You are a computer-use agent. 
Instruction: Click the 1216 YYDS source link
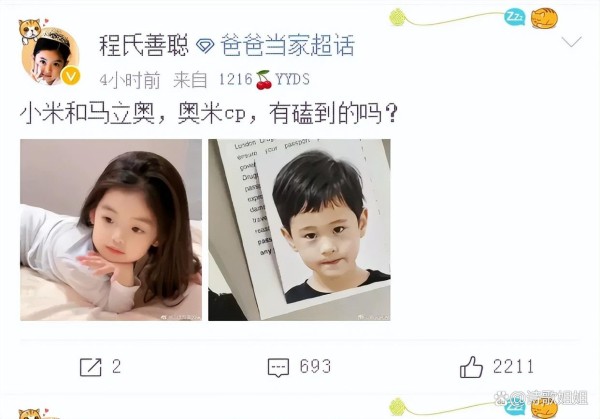(x=264, y=80)
